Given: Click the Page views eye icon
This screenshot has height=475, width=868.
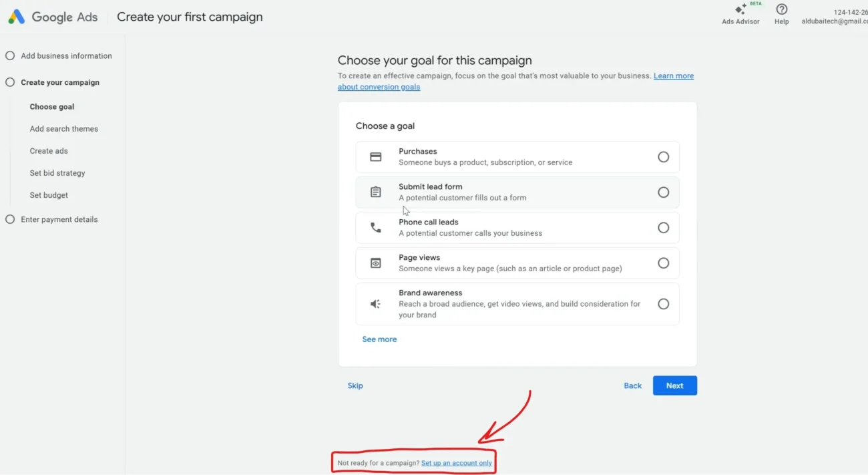Looking at the screenshot, I should point(376,263).
